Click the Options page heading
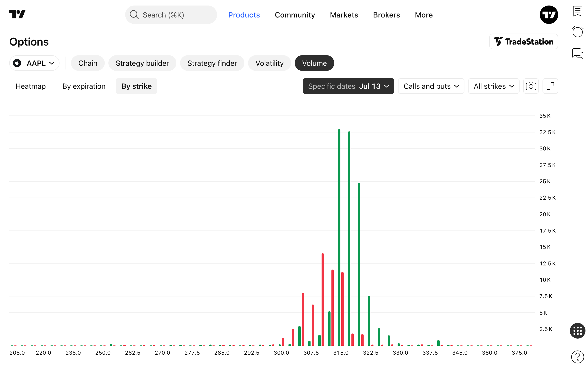The width and height of the screenshot is (588, 368). coord(29,42)
